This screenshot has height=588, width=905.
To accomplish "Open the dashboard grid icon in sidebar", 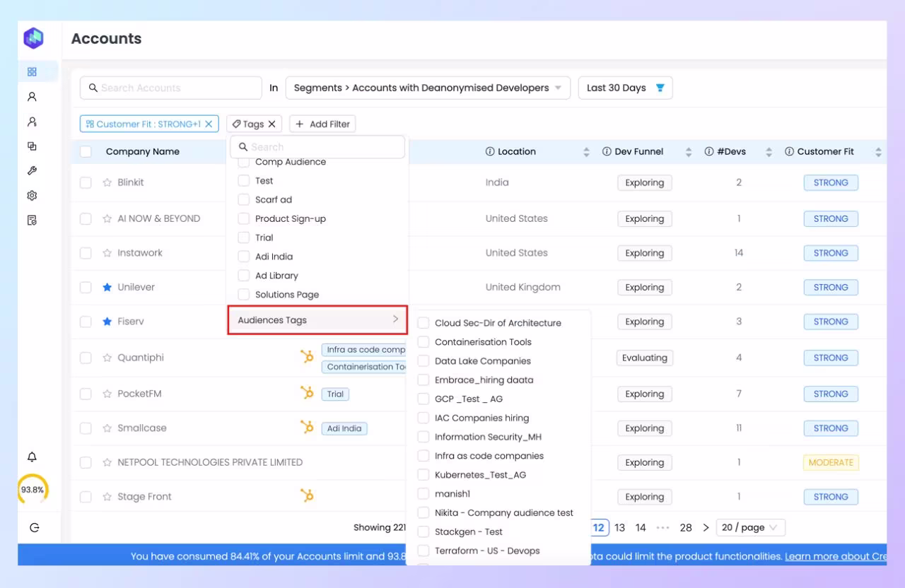I will [32, 71].
